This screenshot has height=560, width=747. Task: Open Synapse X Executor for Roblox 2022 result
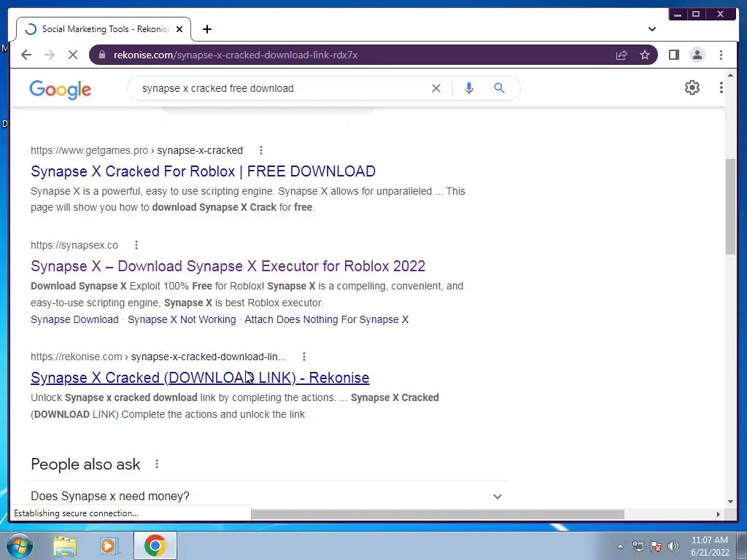tap(228, 265)
